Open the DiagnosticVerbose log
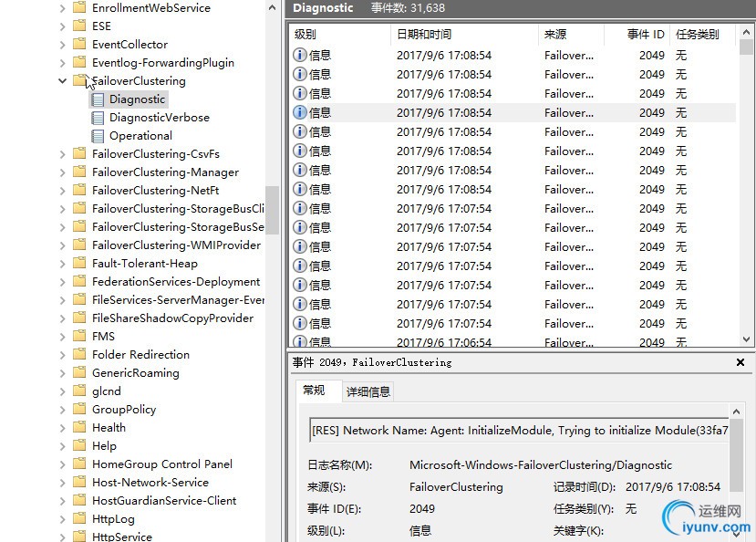 click(x=159, y=118)
